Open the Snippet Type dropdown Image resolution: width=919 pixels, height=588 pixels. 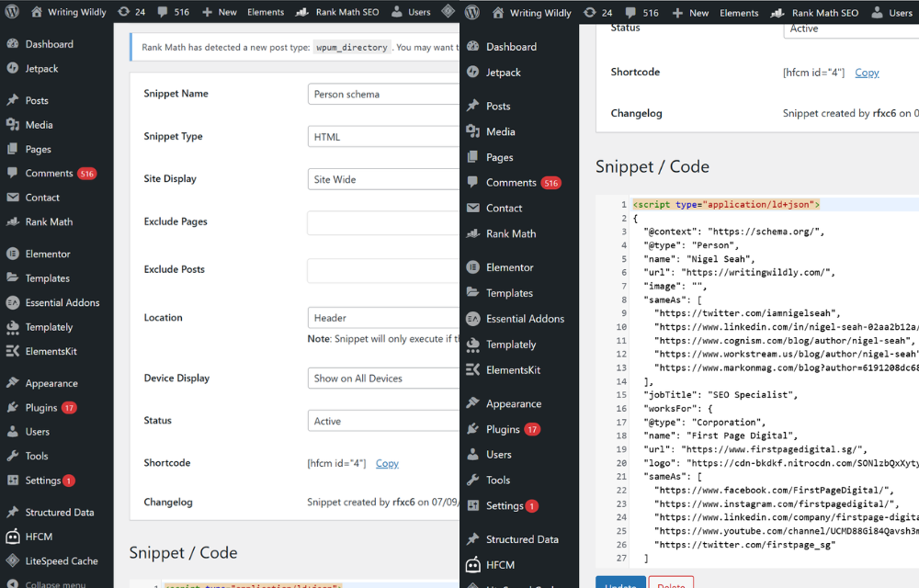383,135
